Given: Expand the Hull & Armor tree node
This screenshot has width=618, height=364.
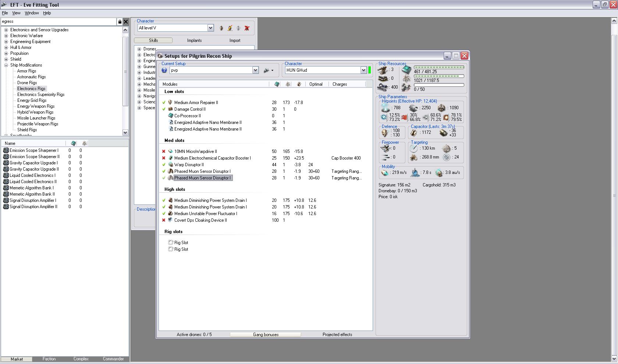Looking at the screenshot, I should (x=6, y=48).
